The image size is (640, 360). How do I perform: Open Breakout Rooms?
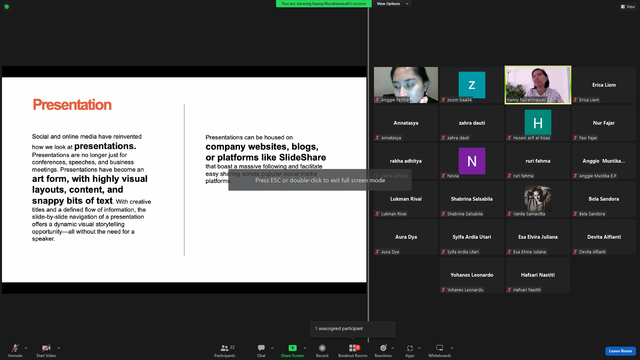coord(353,350)
